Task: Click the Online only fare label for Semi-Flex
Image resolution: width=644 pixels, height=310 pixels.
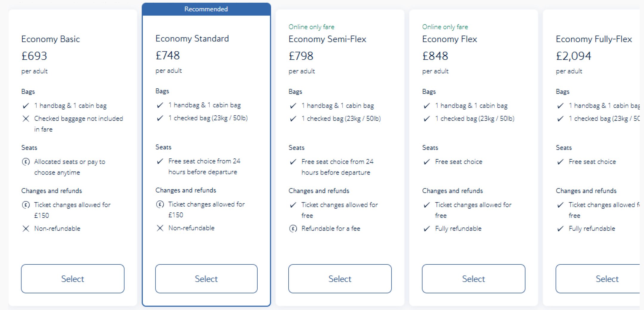Action: coord(311,27)
